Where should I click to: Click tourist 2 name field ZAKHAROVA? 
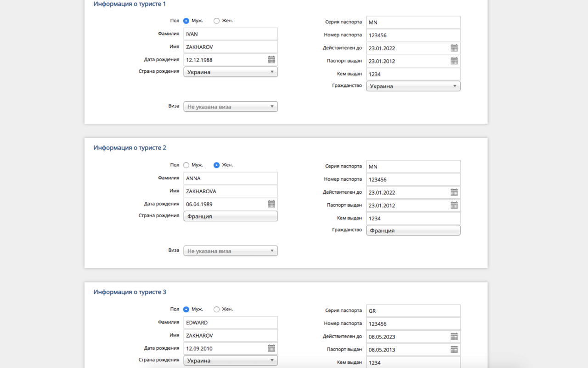point(231,191)
